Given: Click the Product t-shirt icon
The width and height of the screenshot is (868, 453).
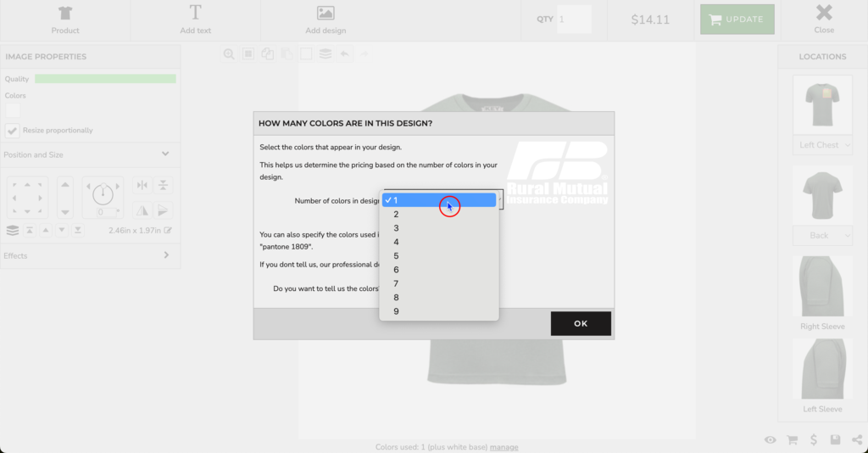Looking at the screenshot, I should [65, 20].
